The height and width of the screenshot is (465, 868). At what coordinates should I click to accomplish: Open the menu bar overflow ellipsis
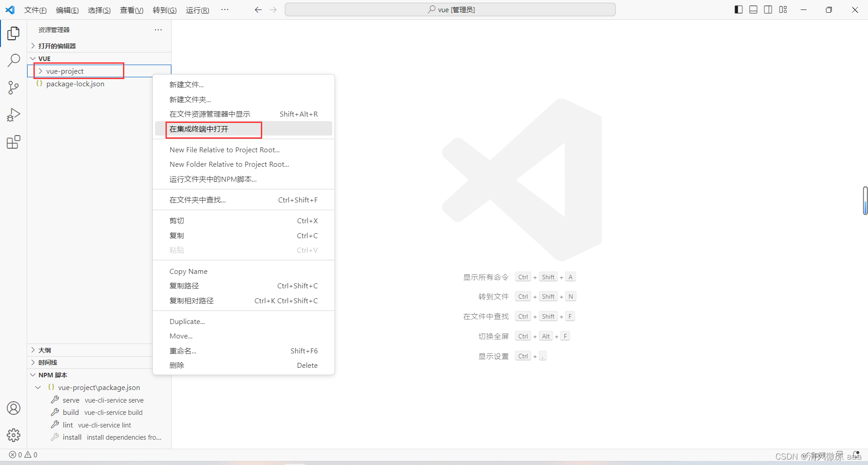225,9
